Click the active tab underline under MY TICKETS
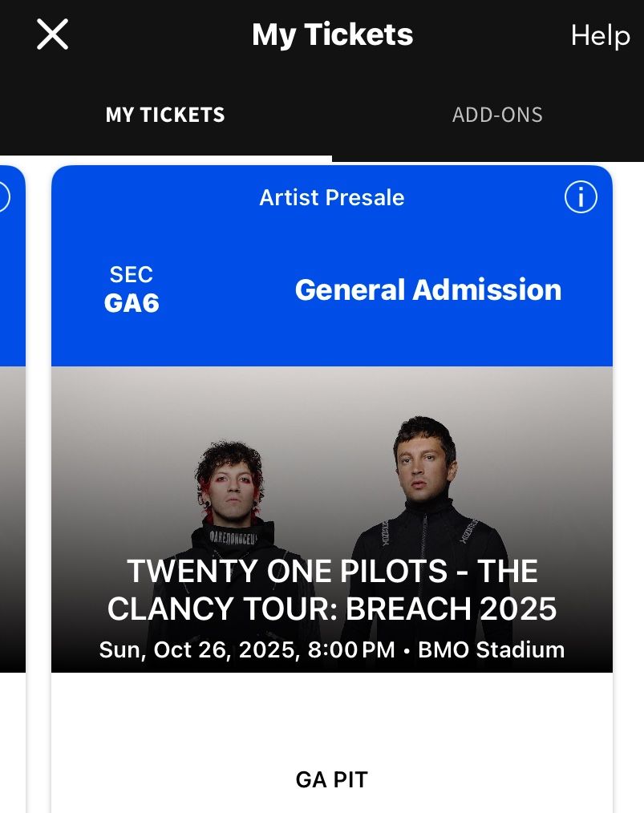The height and width of the screenshot is (813, 644). click(165, 158)
